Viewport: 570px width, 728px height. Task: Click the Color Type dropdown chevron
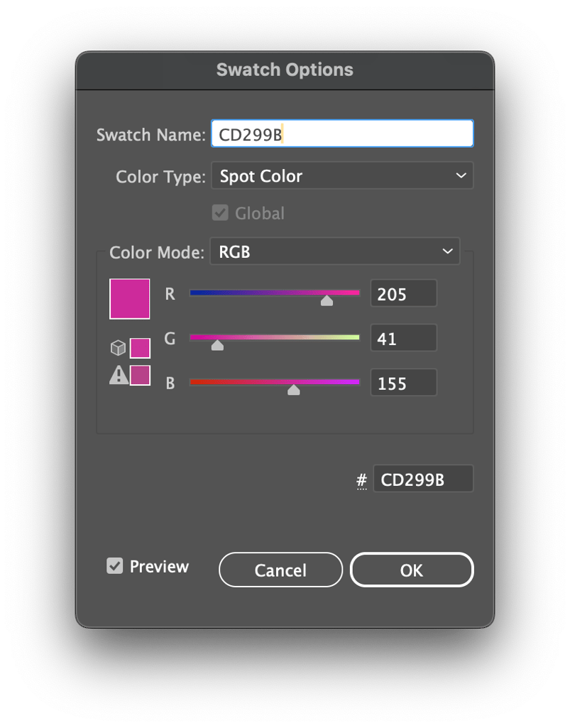tap(462, 175)
